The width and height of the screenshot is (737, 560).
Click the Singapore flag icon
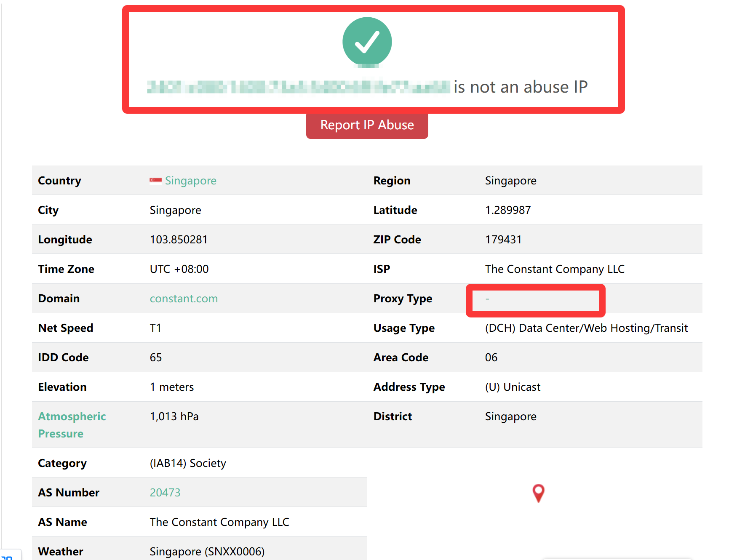(x=155, y=181)
